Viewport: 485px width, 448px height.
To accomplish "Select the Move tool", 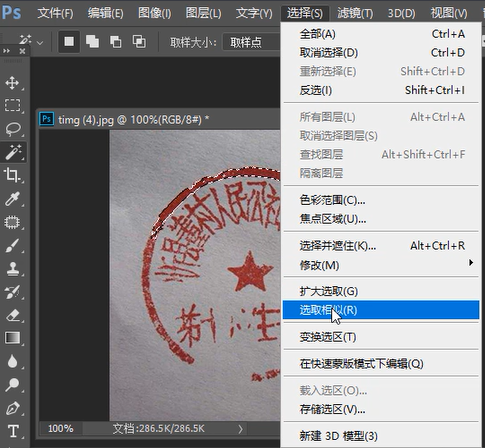I will [x=12, y=83].
